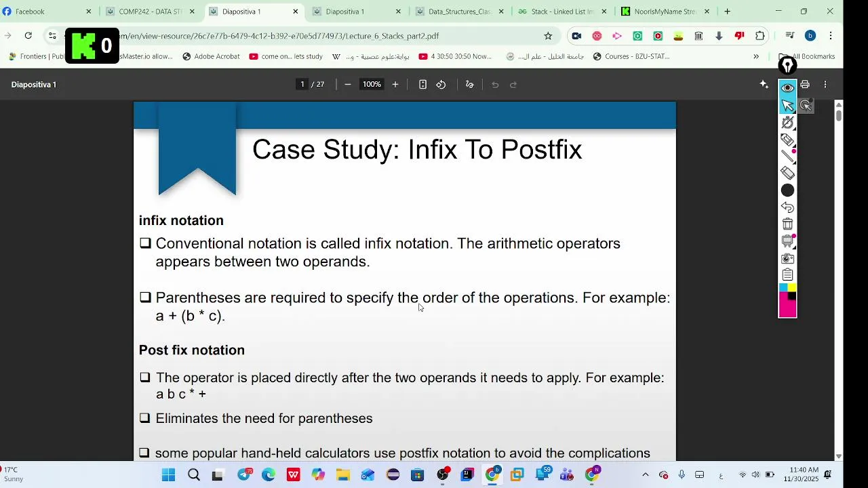The height and width of the screenshot is (488, 868).
Task: Expand hidden bookmarks with double chevron
Action: click(756, 56)
